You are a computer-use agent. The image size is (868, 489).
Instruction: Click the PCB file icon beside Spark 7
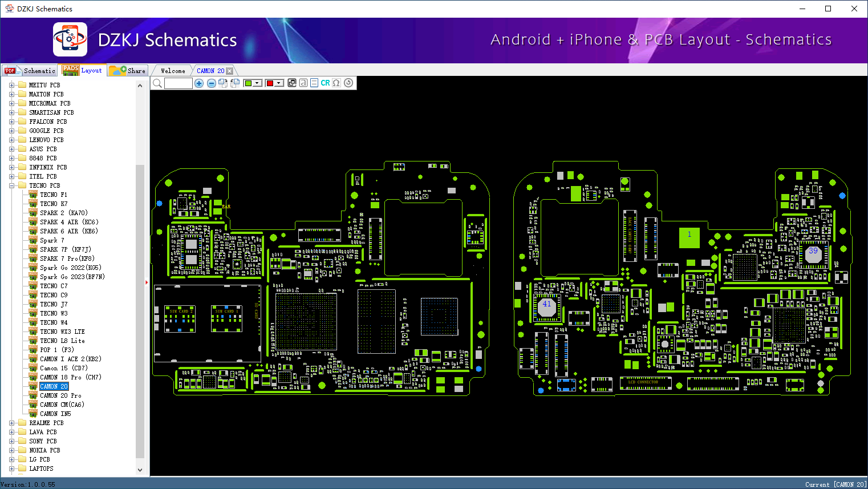coord(33,240)
